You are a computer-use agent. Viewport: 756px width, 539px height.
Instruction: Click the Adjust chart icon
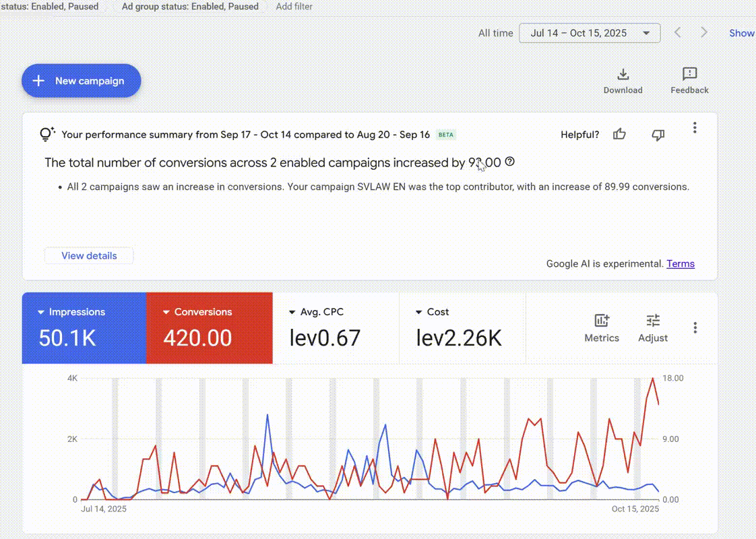click(653, 321)
